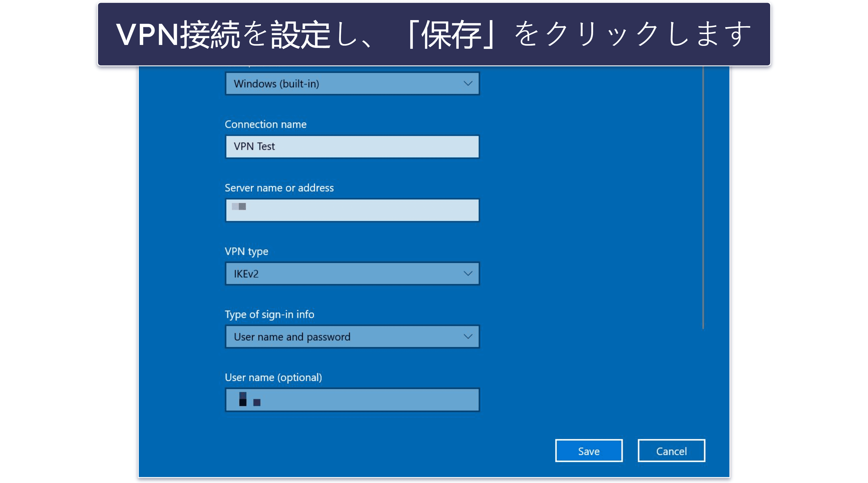Open the Windows (built-in) VPN provider dropdown
Viewport: 868px width, 483px height.
pos(352,83)
